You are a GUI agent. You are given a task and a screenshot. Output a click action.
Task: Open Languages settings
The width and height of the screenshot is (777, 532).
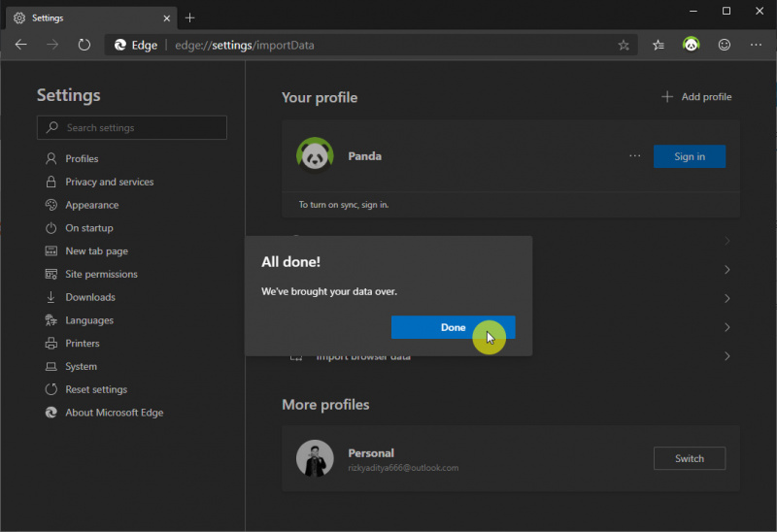[89, 320]
